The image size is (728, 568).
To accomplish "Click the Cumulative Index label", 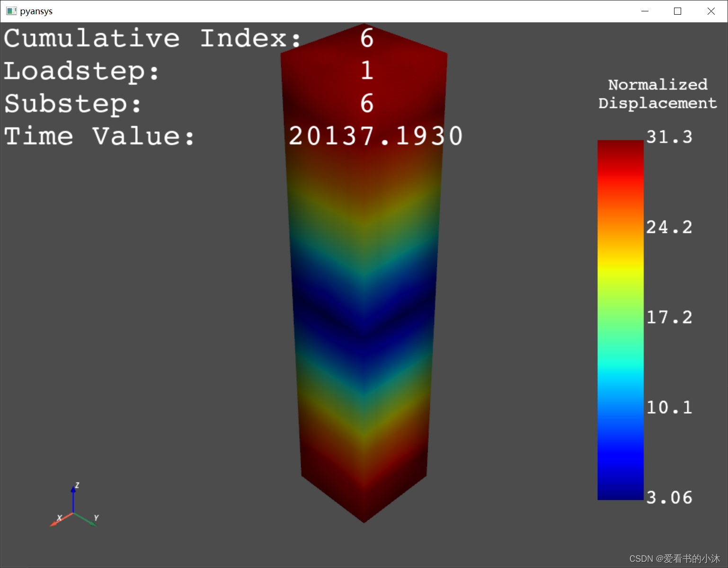I will point(151,38).
